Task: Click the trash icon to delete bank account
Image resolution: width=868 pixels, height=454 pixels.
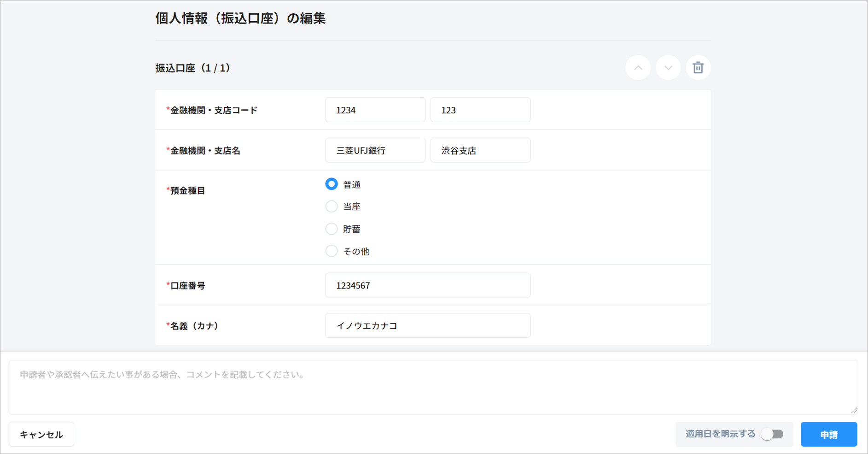Action: (x=698, y=68)
